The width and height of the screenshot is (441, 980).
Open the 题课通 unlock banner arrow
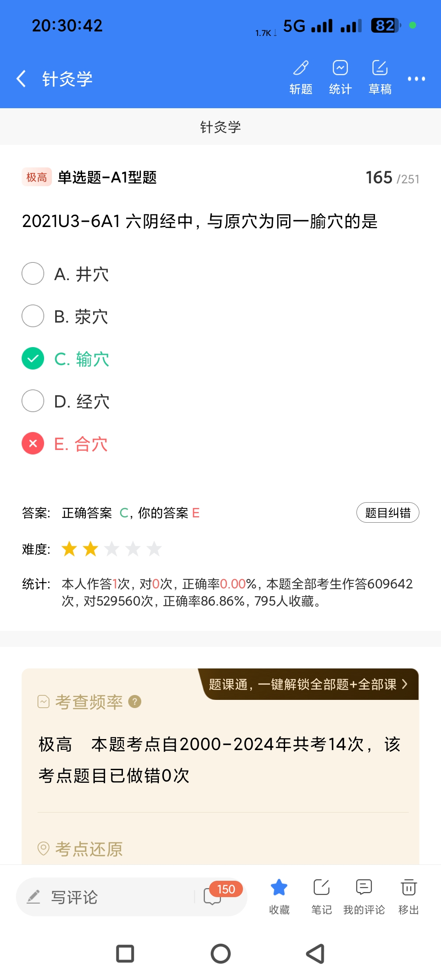tap(404, 684)
